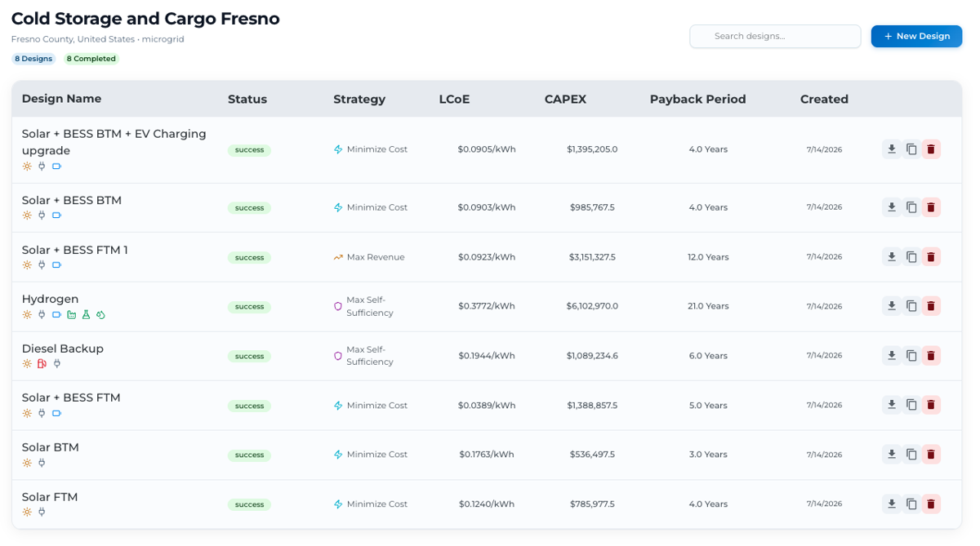
Task: Download the Solar + BESS BTM design
Action: click(892, 207)
